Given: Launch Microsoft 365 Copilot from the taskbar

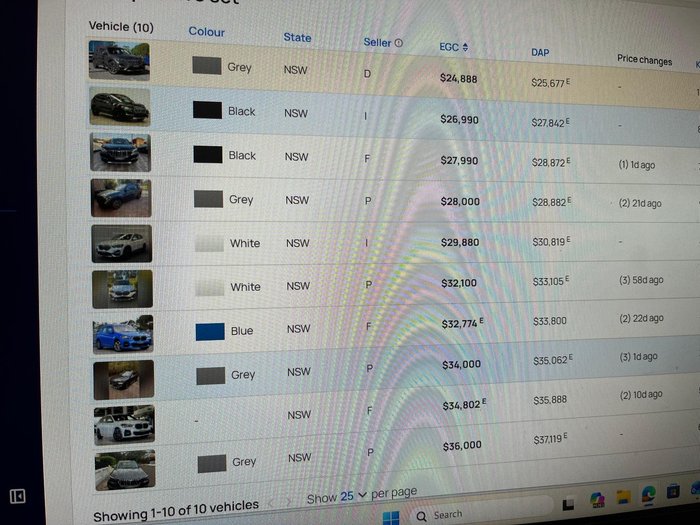Looking at the screenshot, I should pos(597,499).
